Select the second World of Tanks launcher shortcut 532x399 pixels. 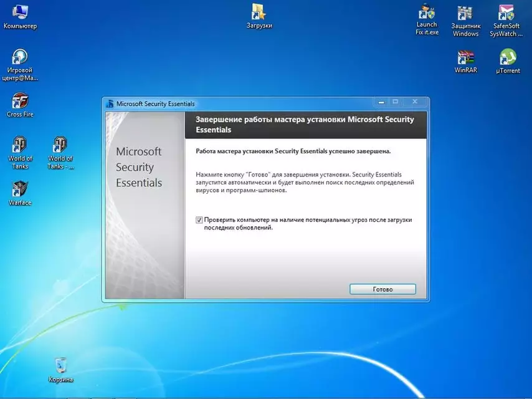pyautogui.click(x=60, y=153)
